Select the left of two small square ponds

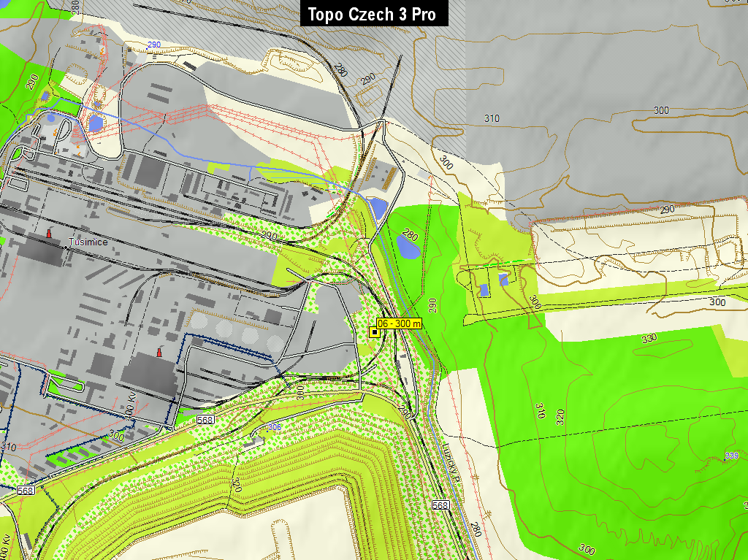tap(485, 290)
